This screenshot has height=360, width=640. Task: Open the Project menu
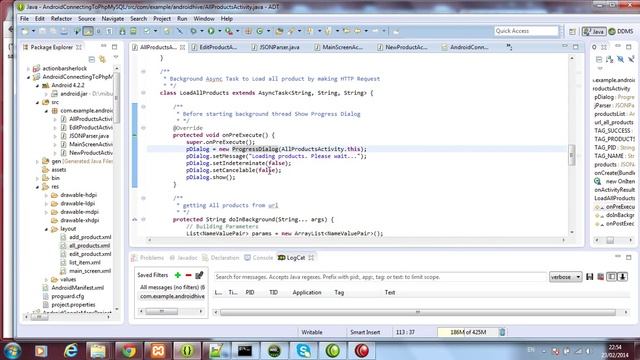pos(162,19)
